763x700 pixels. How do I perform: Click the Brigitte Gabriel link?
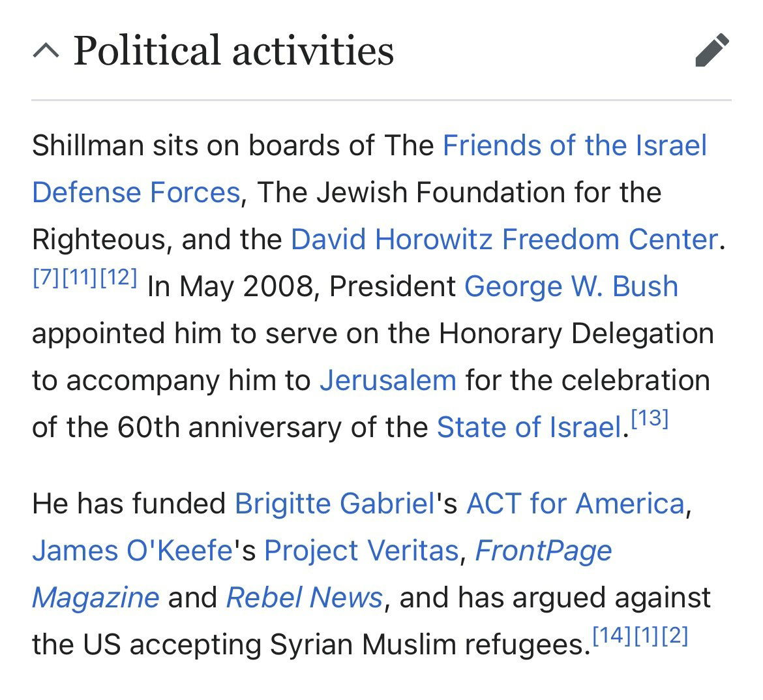pyautogui.click(x=334, y=504)
